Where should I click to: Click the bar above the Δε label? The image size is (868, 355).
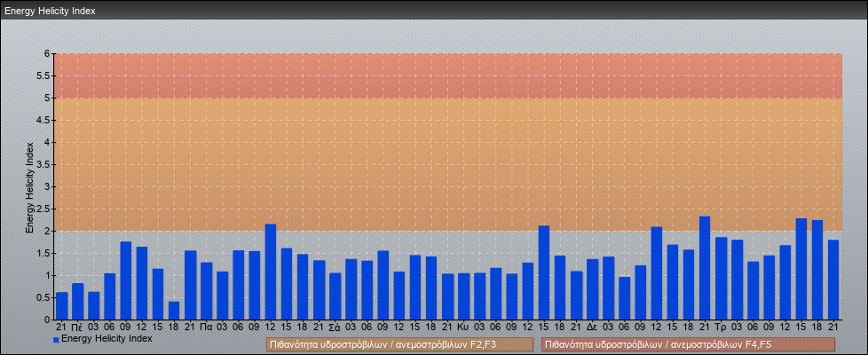(x=592, y=289)
